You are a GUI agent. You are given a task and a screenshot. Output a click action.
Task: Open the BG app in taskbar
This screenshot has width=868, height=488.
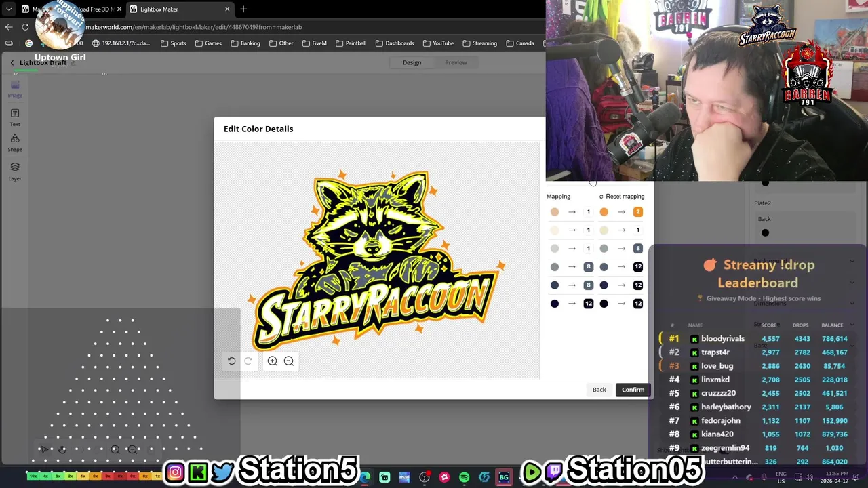pyautogui.click(x=504, y=477)
